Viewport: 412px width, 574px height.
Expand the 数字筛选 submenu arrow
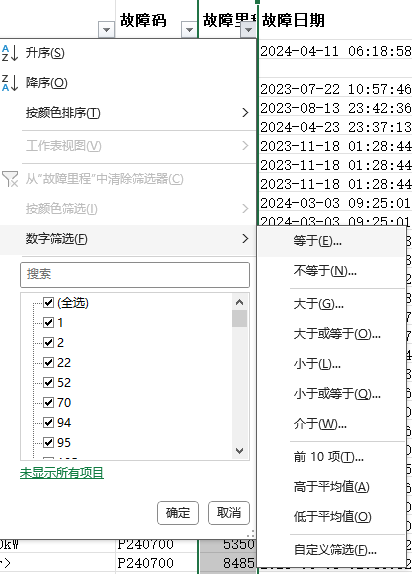[245, 239]
